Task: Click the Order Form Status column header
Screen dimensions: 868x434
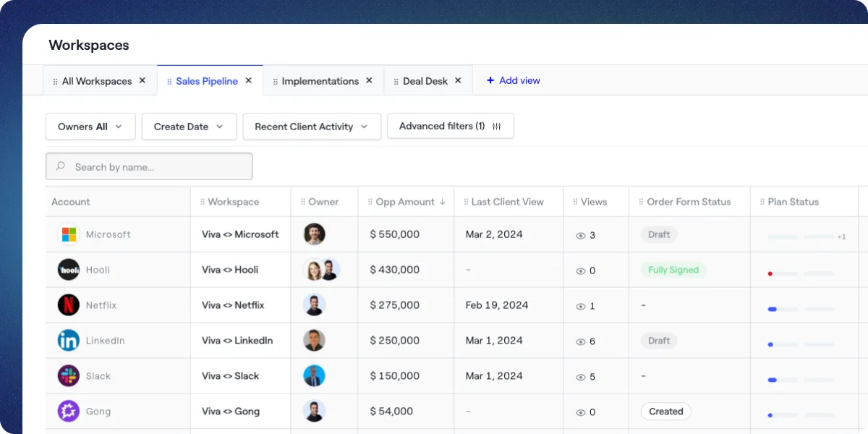Action: point(689,202)
